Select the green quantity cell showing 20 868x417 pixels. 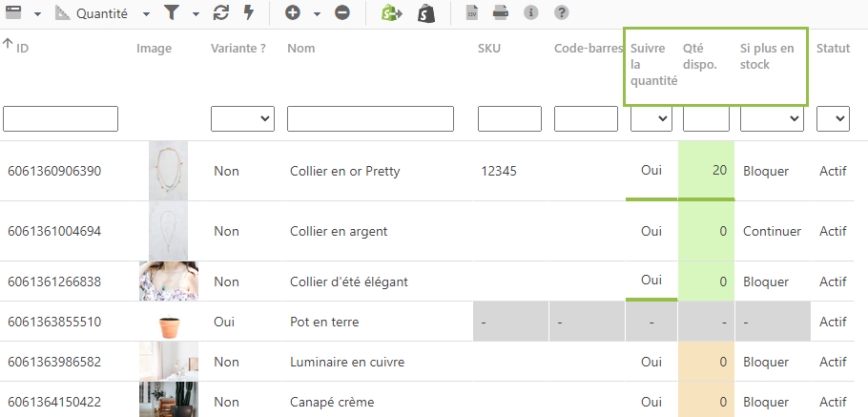click(x=706, y=171)
